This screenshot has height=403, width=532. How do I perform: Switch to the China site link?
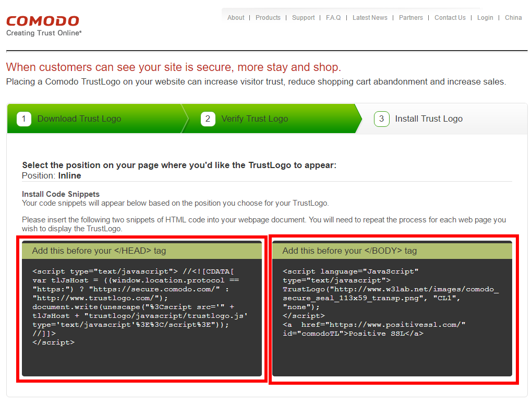coord(513,18)
